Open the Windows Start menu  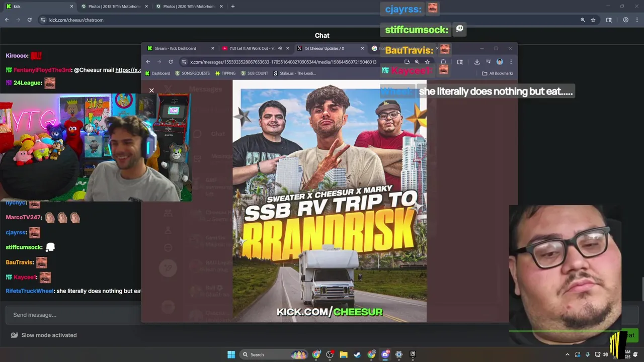coord(231,354)
